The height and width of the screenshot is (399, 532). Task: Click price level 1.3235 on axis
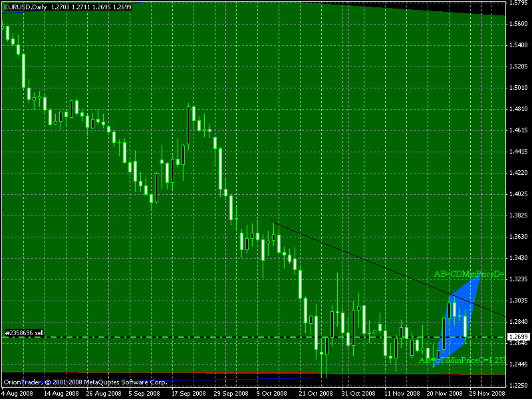(x=519, y=279)
